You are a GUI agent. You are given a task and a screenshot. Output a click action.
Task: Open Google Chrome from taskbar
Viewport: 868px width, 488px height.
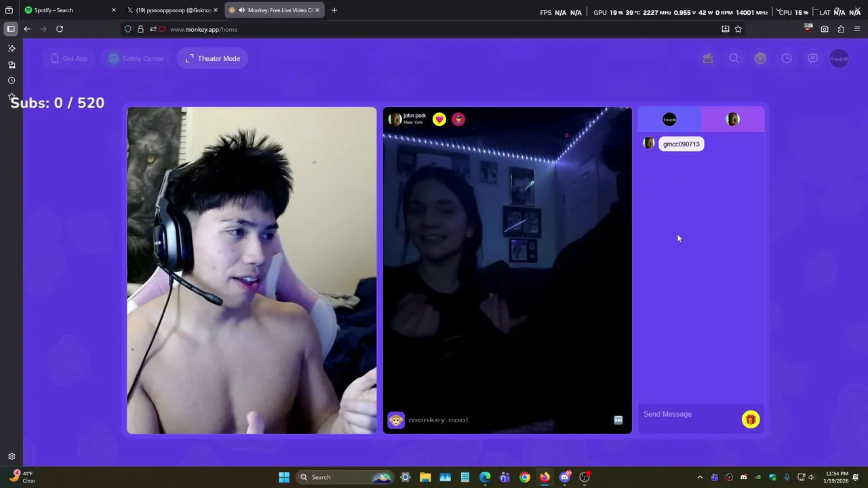tap(525, 477)
